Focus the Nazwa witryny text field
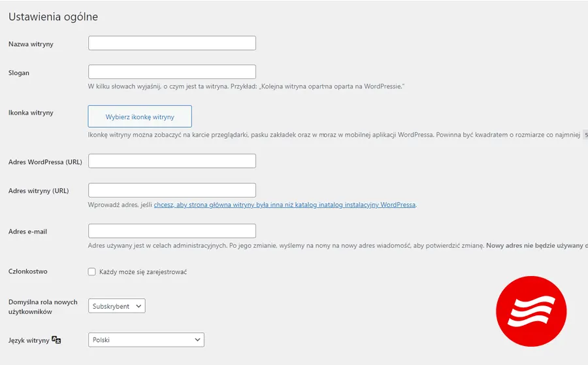Image resolution: width=588 pixels, height=365 pixels. (172, 43)
